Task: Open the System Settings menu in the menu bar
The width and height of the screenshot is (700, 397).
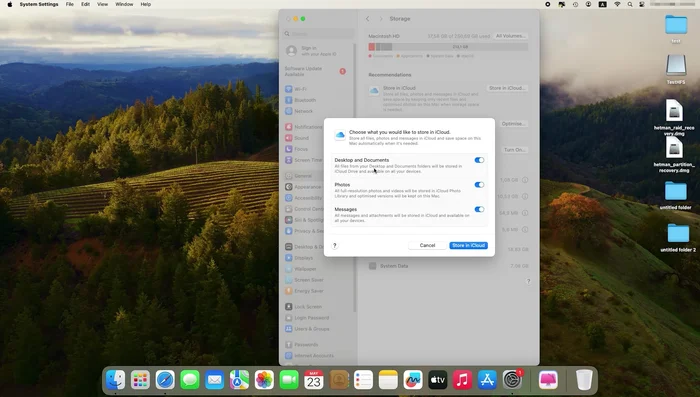Action: coord(39,4)
